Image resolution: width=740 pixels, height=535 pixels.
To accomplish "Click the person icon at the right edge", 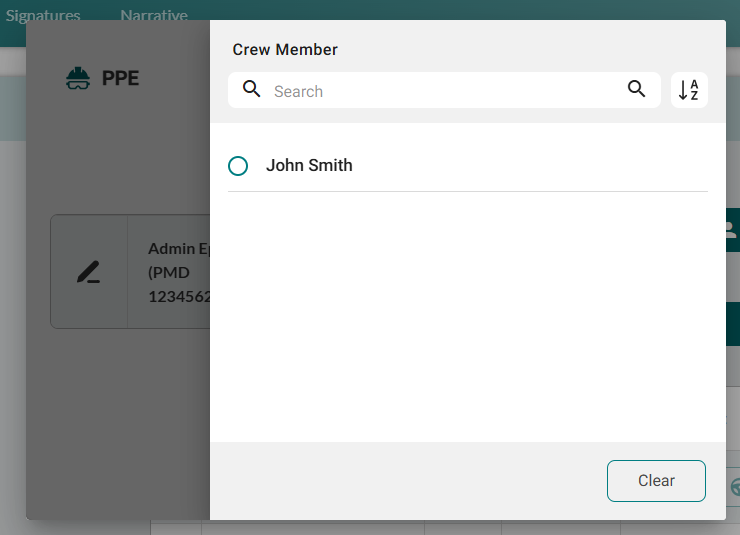I will click(732, 230).
